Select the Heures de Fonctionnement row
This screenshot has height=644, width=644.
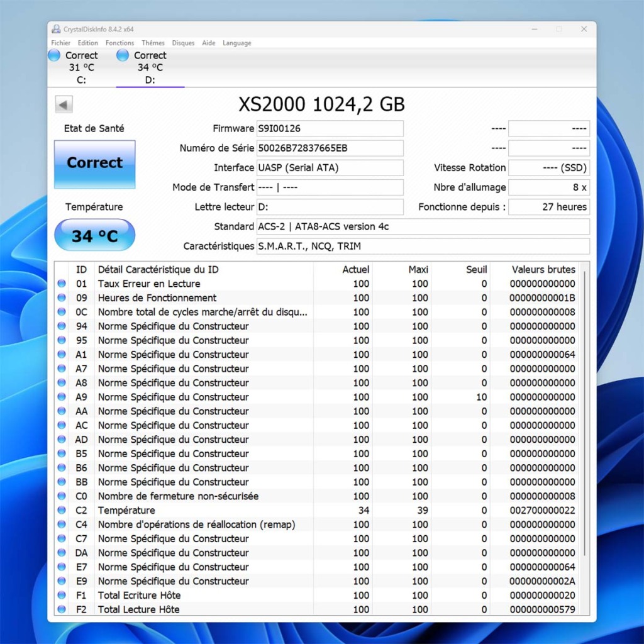(x=317, y=297)
